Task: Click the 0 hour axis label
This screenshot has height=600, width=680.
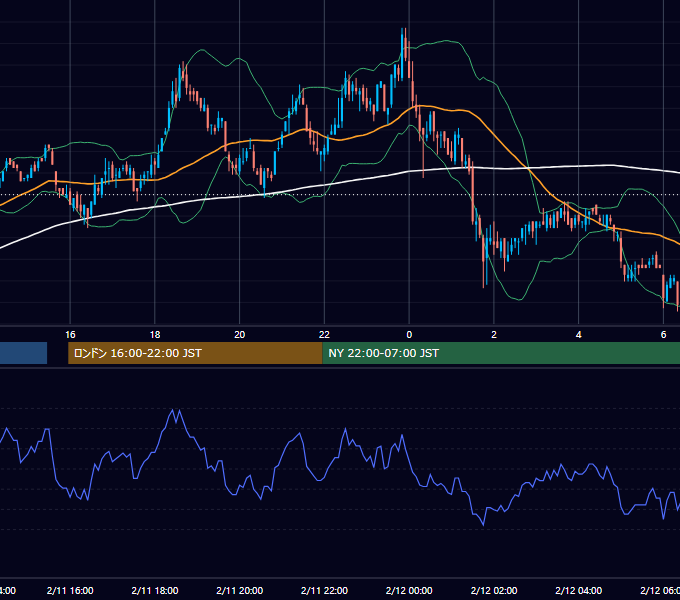Action: click(409, 335)
